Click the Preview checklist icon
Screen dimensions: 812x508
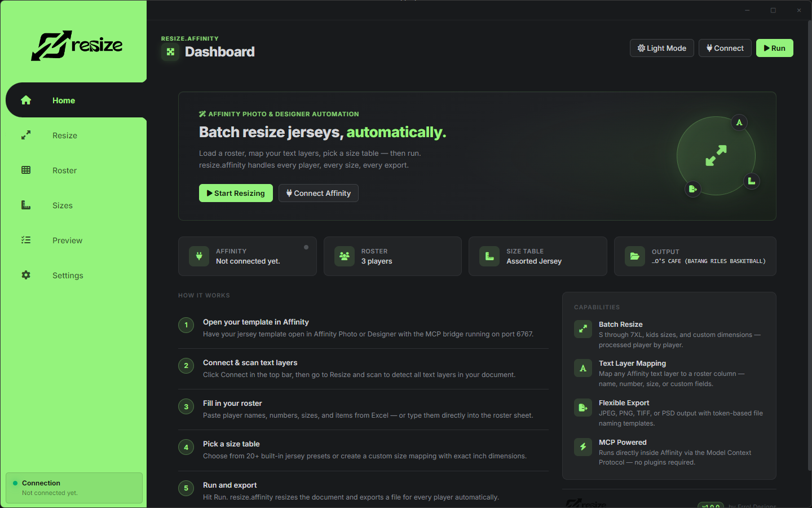pos(26,240)
